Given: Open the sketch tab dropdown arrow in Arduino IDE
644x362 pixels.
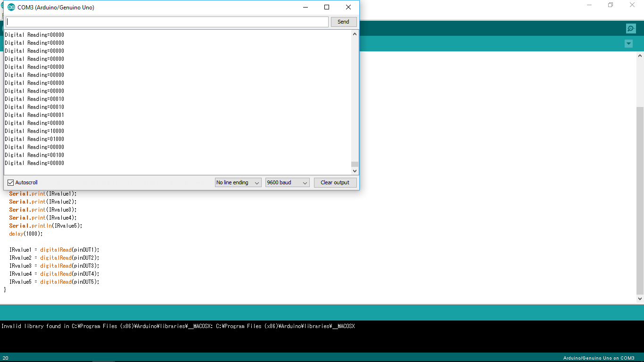Looking at the screenshot, I should tap(628, 44).
